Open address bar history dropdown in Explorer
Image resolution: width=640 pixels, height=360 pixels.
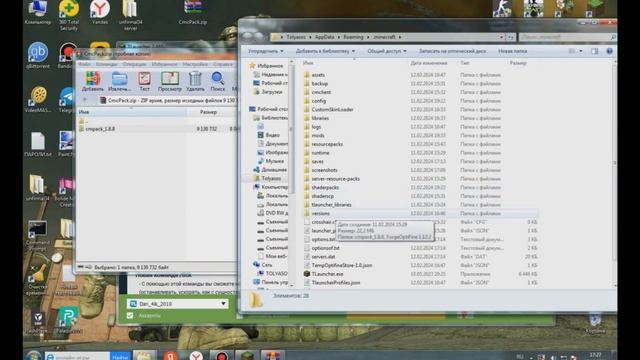coord(502,37)
